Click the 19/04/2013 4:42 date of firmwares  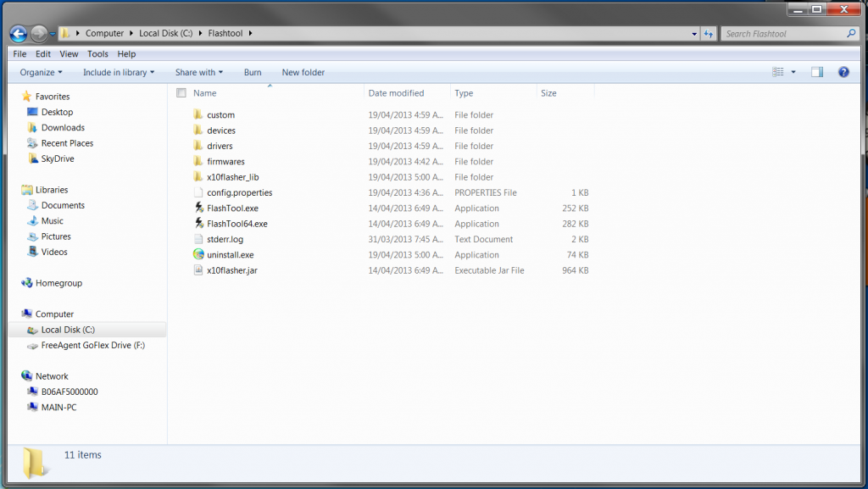pyautogui.click(x=405, y=161)
